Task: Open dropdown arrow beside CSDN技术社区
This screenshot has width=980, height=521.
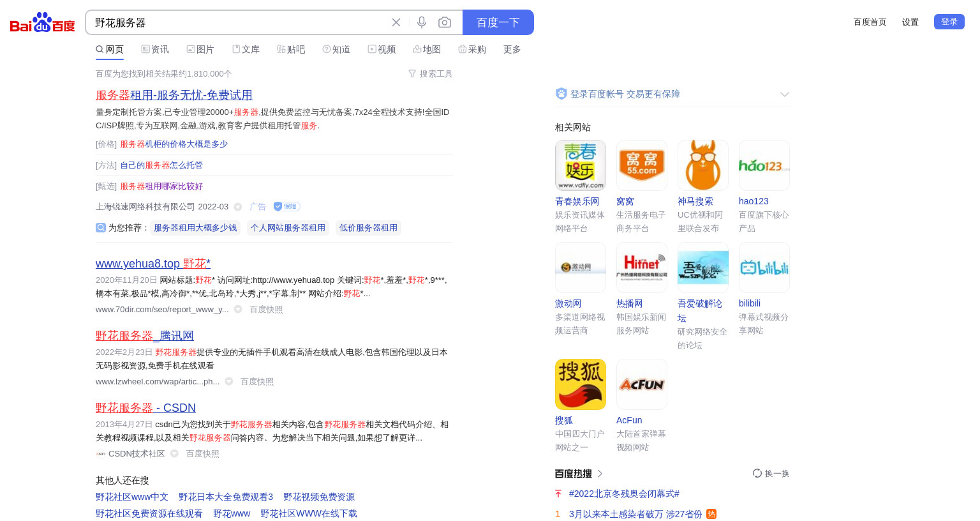Action: pos(174,453)
